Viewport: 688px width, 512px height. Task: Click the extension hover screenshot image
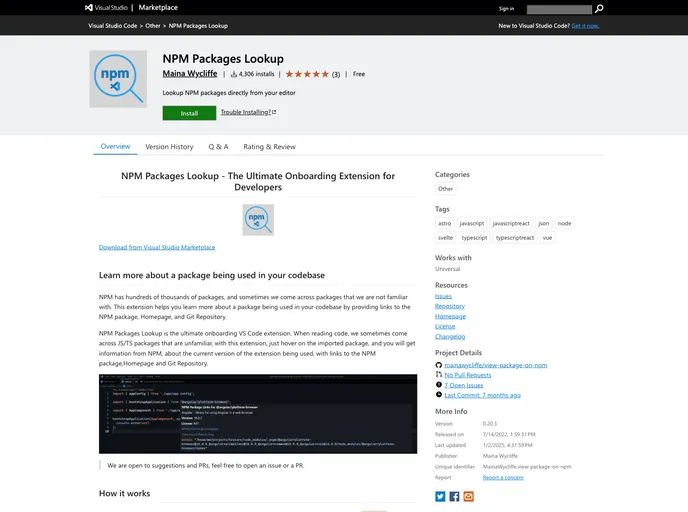(x=258, y=414)
